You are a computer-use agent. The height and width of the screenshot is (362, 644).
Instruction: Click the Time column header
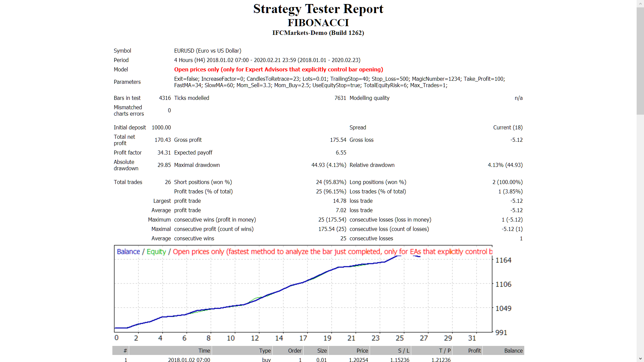204,351
